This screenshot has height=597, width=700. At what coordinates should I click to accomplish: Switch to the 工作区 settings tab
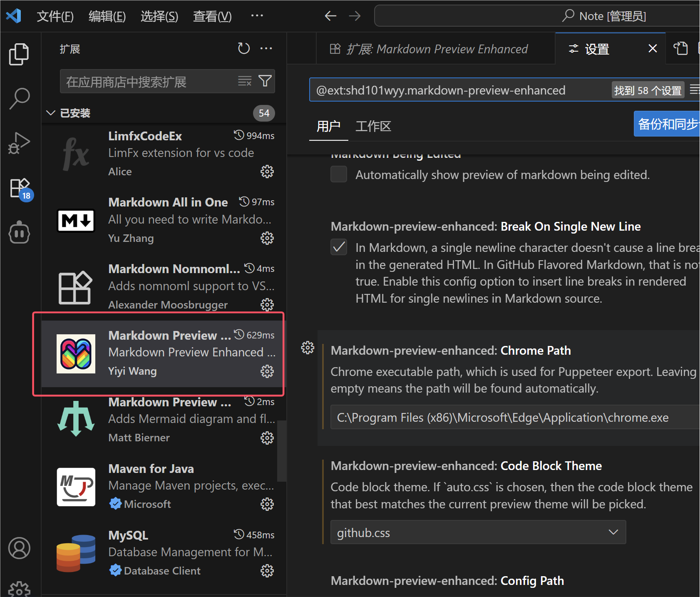(x=372, y=126)
